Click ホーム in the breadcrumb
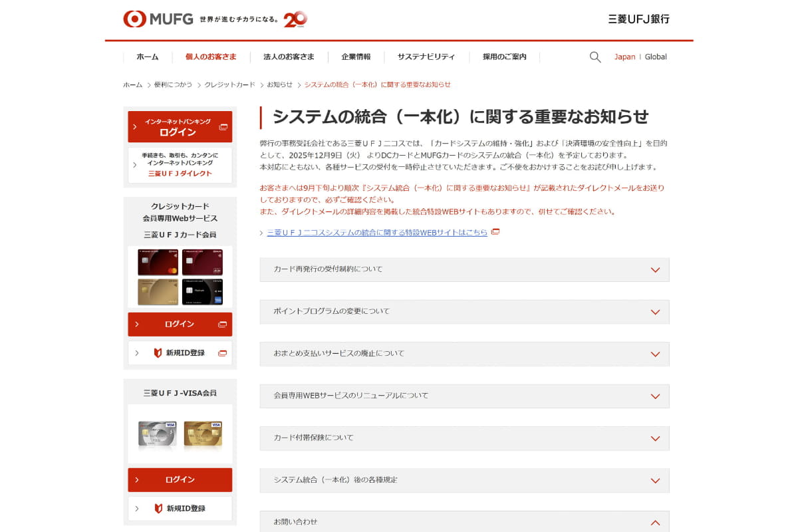Viewport: 798px width, 532px height. coord(132,84)
